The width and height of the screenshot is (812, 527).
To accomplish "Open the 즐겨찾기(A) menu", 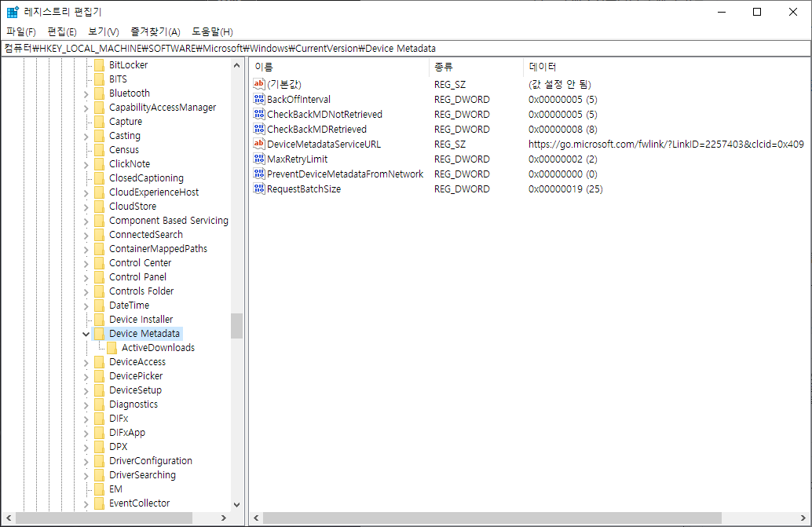I will click(155, 32).
